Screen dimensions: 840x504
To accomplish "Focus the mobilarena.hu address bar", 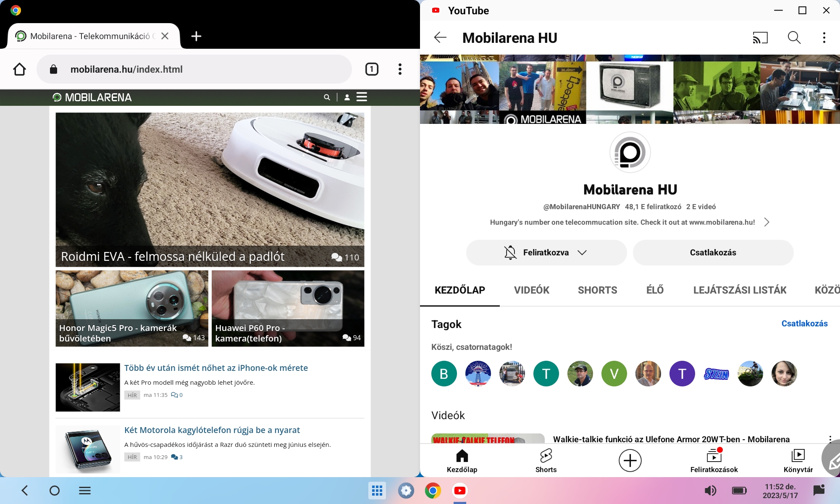I will [x=194, y=69].
